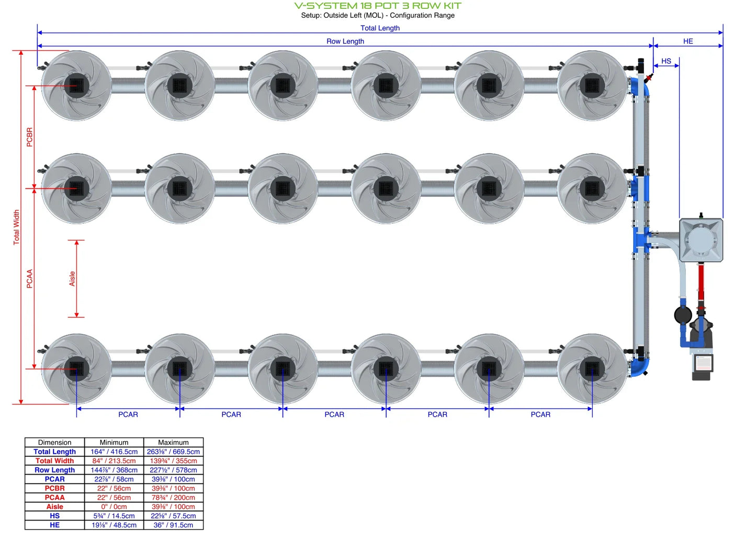This screenshot has height=539, width=756.
Task: Click the 22⅝" / 57.5cm table cell
Action: [173, 516]
